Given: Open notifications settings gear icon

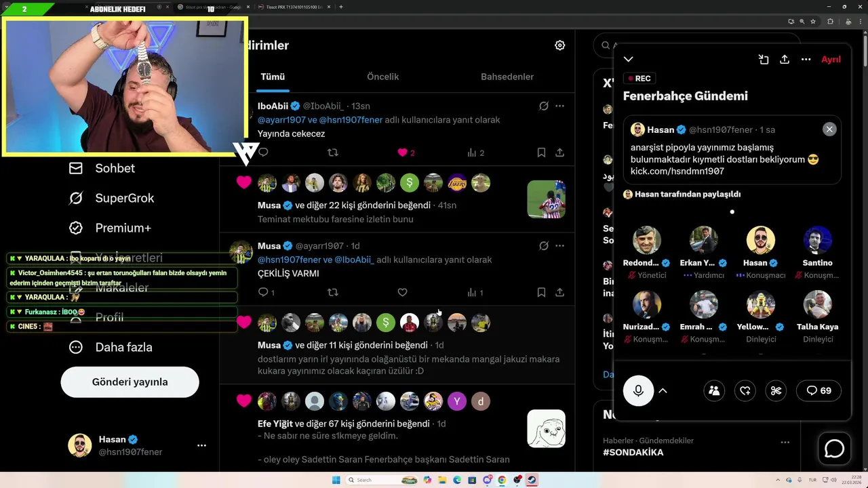Looking at the screenshot, I should (559, 45).
